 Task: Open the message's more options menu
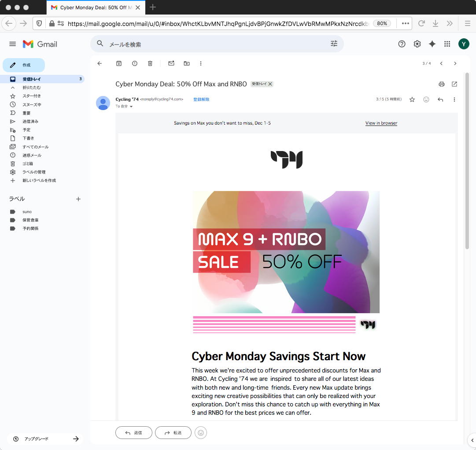click(x=454, y=100)
